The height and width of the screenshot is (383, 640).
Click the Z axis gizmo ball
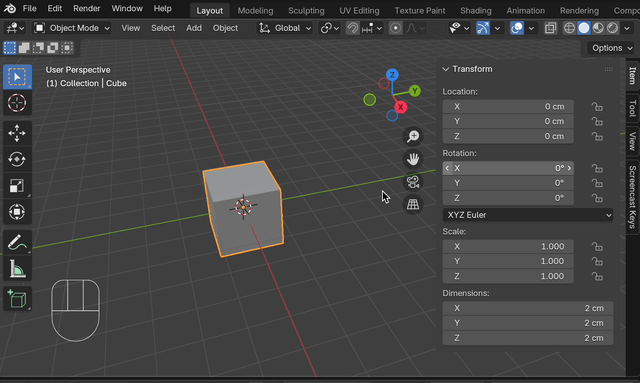click(392, 75)
